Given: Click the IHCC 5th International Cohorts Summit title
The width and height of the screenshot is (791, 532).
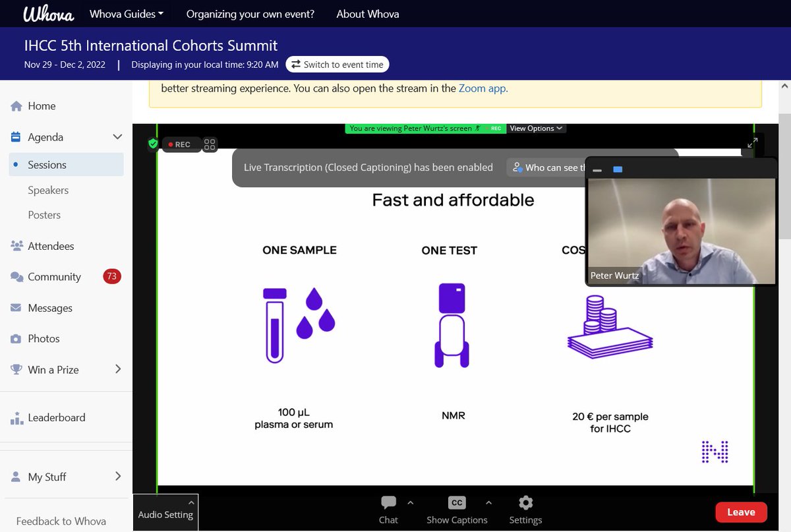Looking at the screenshot, I should pyautogui.click(x=151, y=45).
